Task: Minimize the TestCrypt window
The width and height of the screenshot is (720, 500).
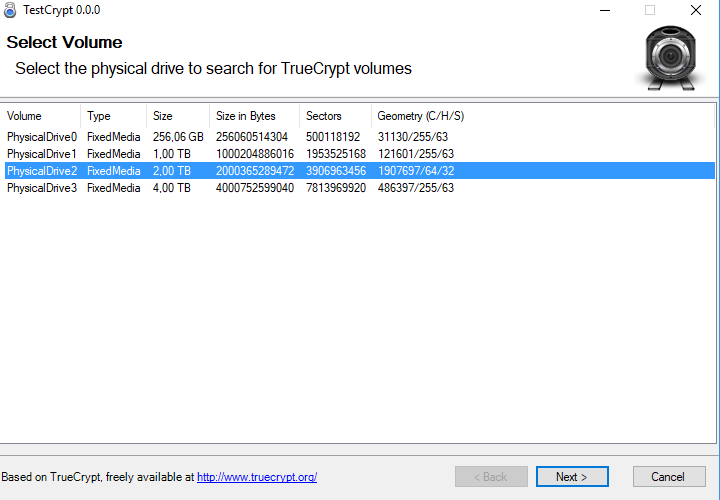Action: 605,10
